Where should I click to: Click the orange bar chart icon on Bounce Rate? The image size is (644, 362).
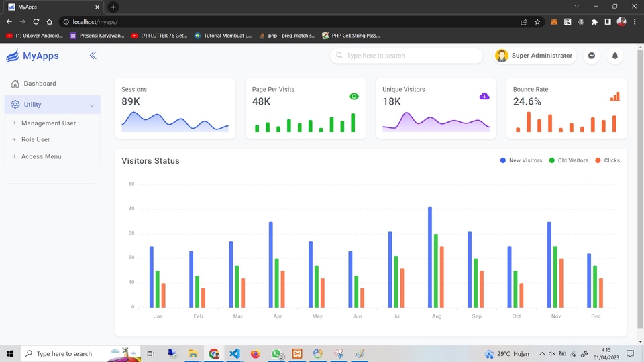pyautogui.click(x=614, y=97)
